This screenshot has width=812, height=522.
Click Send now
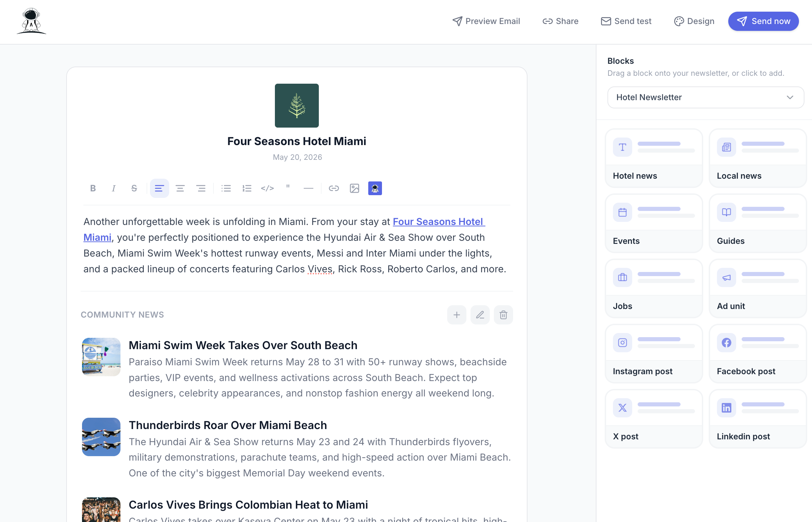[764, 21]
